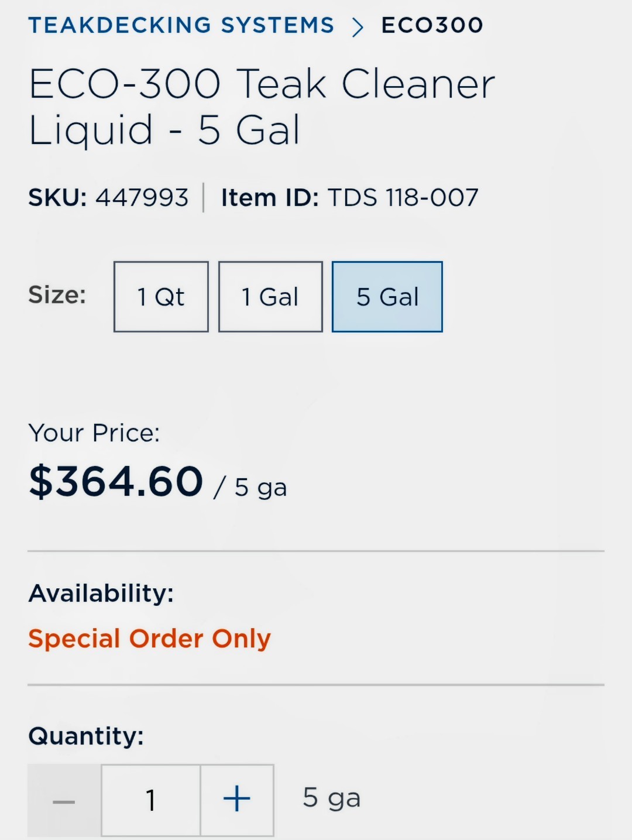The height and width of the screenshot is (840, 632).
Task: Click the per 5 ga unit beside price
Action: (x=250, y=488)
